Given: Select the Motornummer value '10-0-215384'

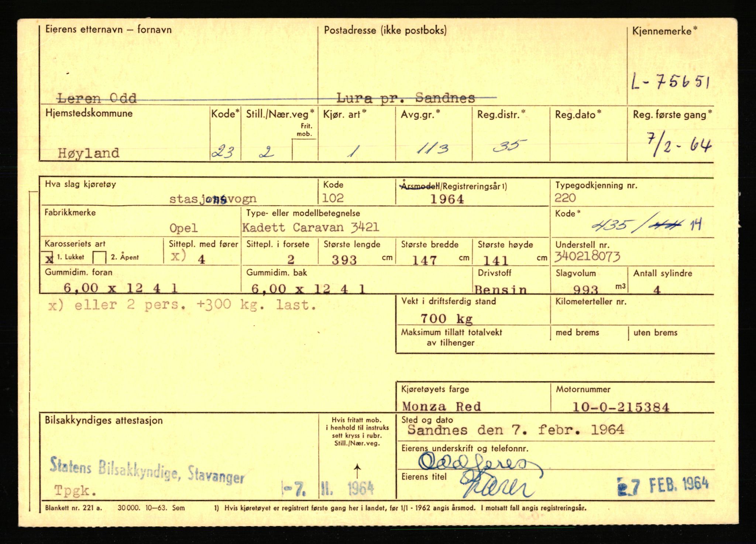Looking at the screenshot, I should [621, 407].
